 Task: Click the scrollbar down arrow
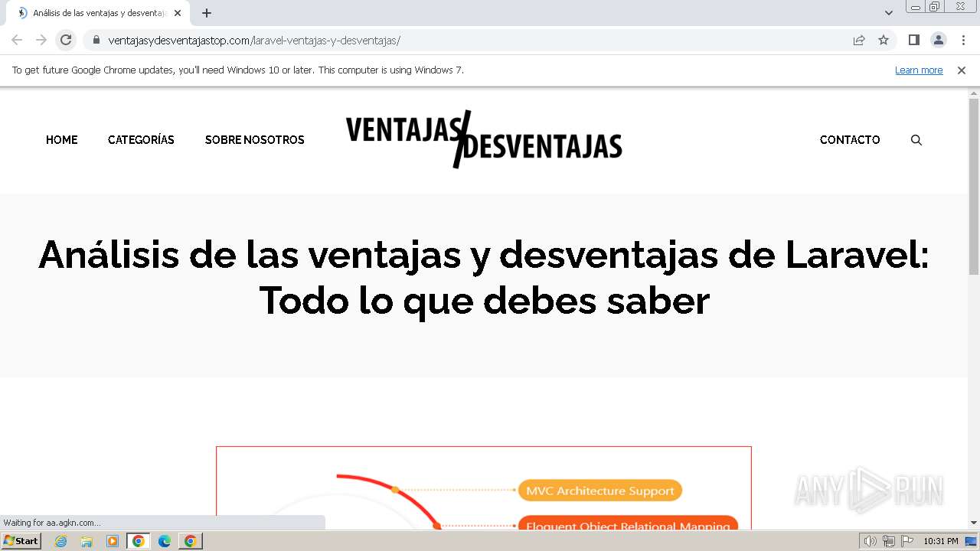pos(974,523)
